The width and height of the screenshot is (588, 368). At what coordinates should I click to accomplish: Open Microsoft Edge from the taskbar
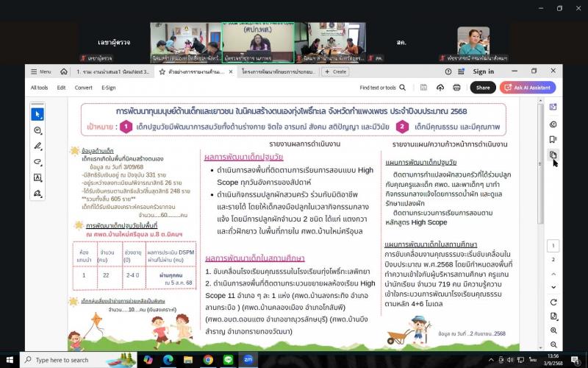pos(168,360)
